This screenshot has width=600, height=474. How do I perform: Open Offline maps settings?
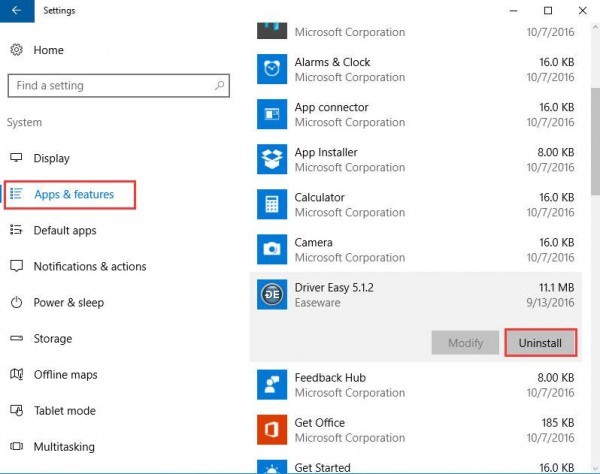pyautogui.click(x=65, y=375)
